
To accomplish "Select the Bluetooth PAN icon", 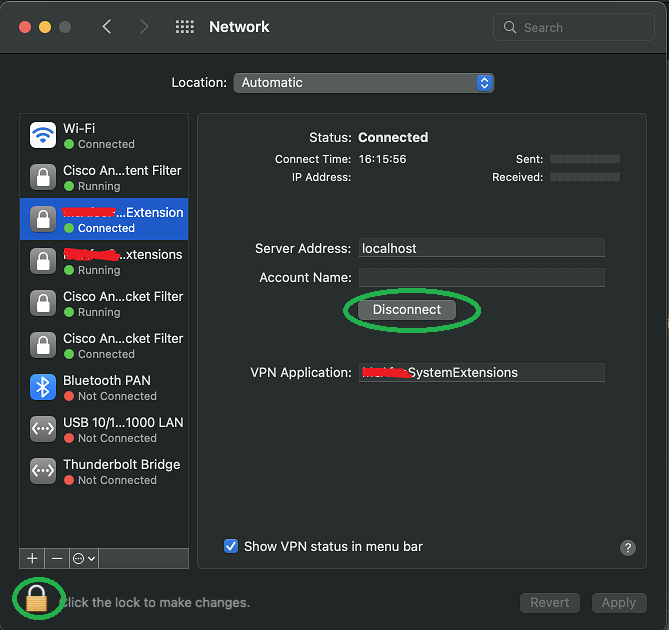I will [x=43, y=387].
